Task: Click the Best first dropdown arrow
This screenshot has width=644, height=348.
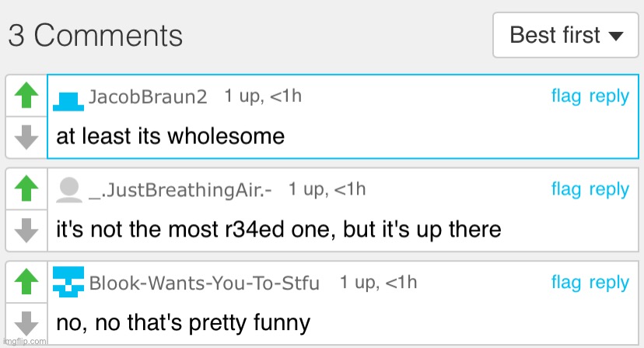Action: click(x=616, y=36)
